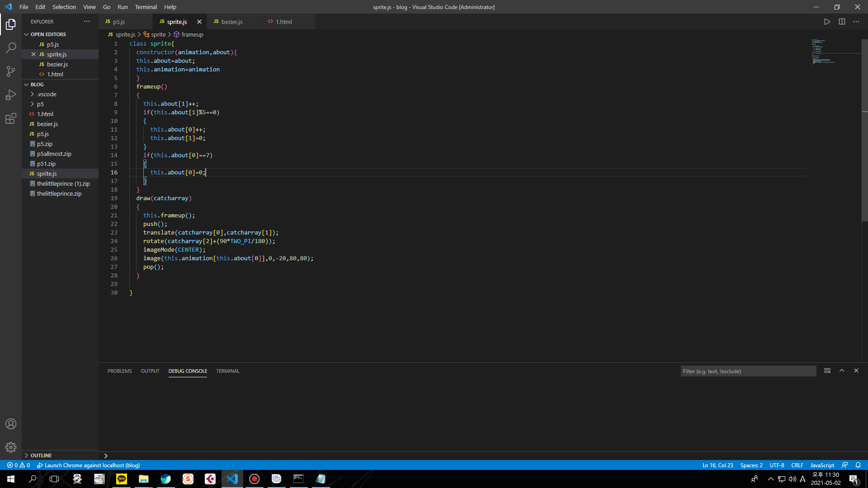868x488 pixels.
Task: Expand the .vscode folder
Action: 47,94
